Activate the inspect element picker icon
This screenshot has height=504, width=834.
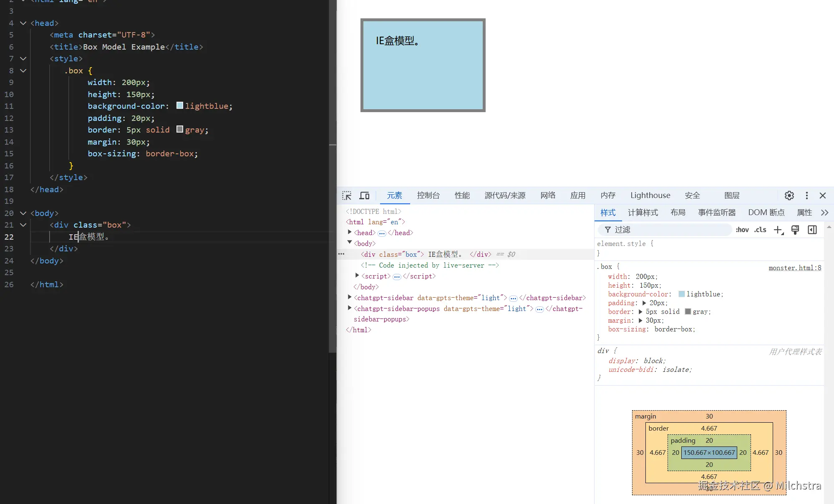pos(347,196)
